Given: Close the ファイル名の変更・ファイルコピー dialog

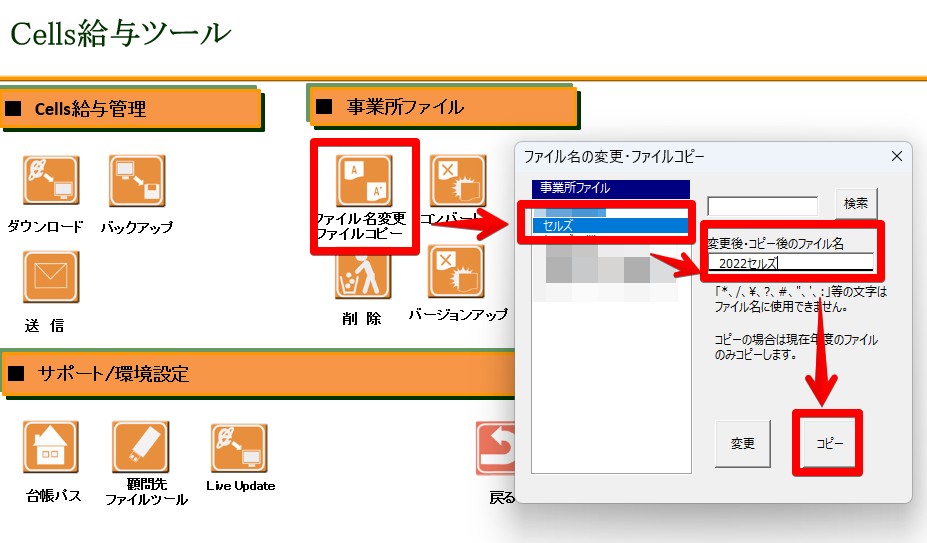Looking at the screenshot, I should (896, 156).
